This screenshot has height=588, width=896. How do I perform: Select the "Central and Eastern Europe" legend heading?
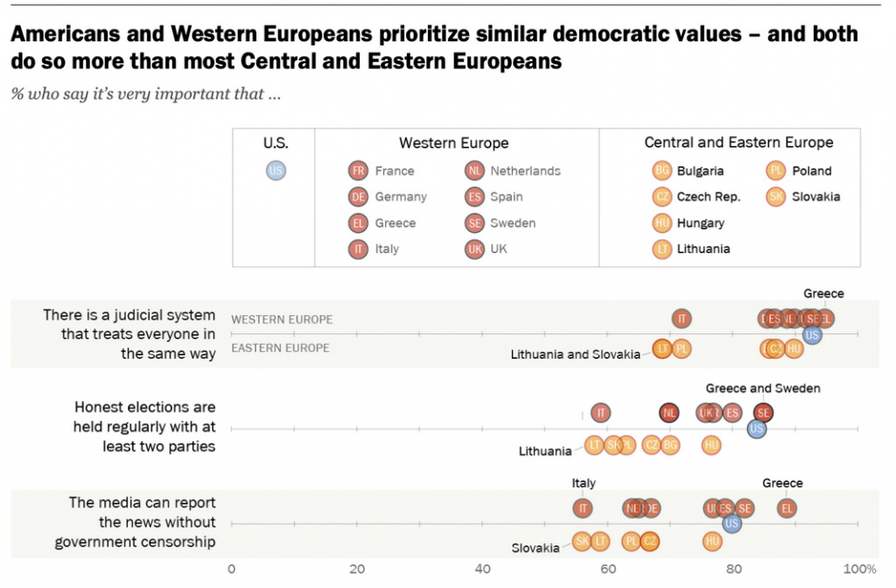(738, 143)
